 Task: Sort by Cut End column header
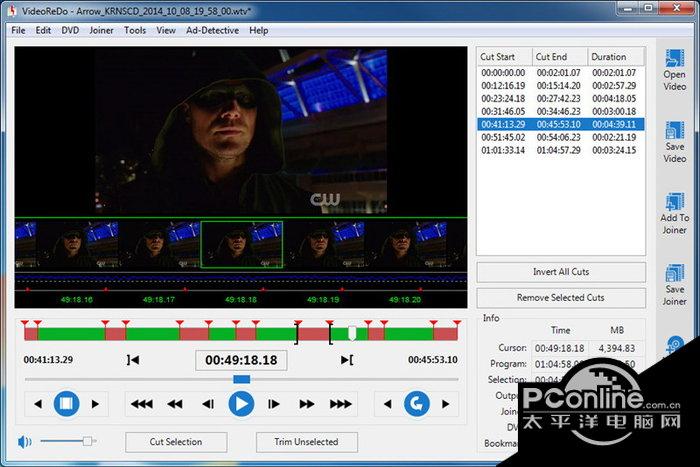(560, 57)
